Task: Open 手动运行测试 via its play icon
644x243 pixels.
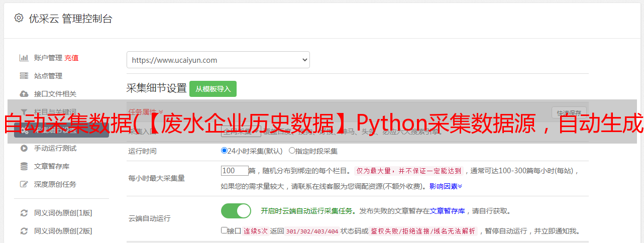Action: click(x=24, y=148)
